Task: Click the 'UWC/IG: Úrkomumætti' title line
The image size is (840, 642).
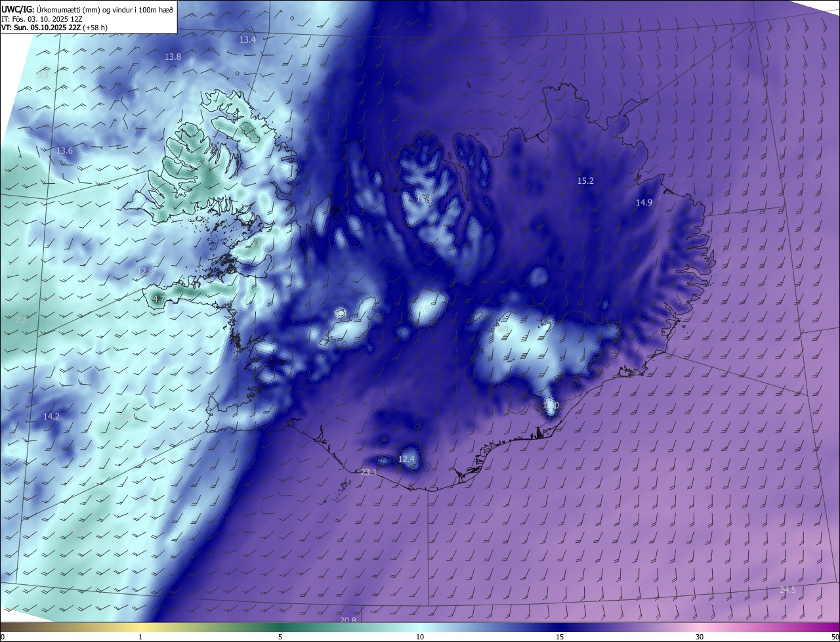Action: point(87,9)
